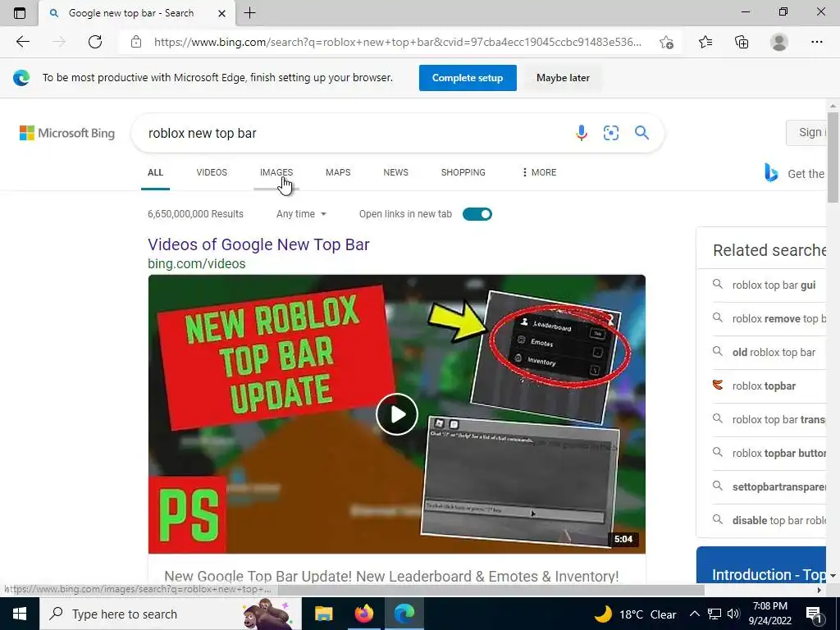Click the Bing b logo icon
The image size is (840, 630).
pos(771,172)
